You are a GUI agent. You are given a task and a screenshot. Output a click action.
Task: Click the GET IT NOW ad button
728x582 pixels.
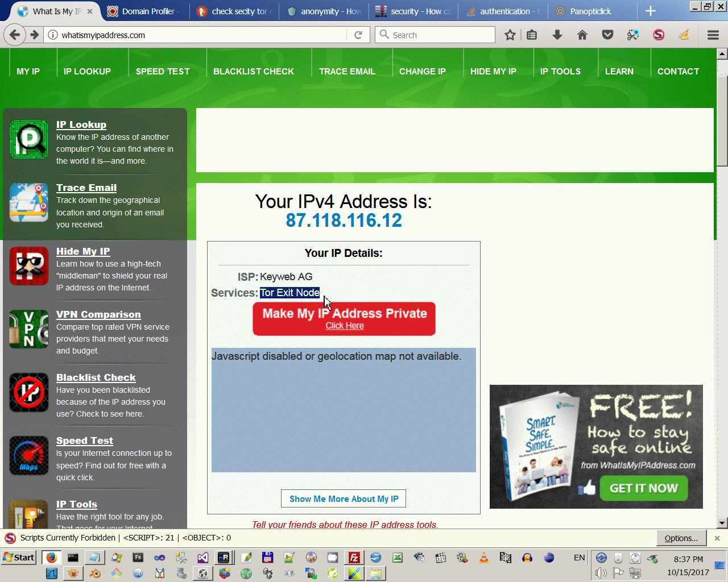point(643,488)
